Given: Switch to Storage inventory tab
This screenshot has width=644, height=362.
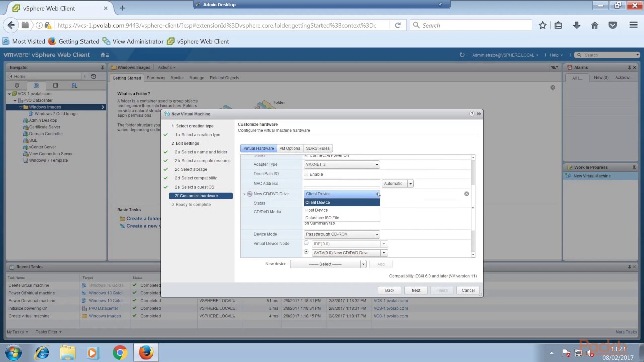Looking at the screenshot, I should 55,86.
